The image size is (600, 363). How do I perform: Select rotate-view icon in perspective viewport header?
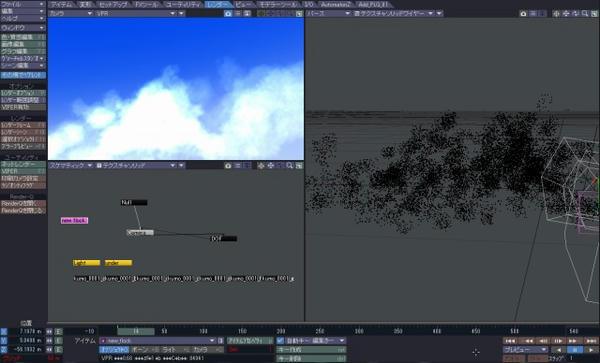coord(576,13)
